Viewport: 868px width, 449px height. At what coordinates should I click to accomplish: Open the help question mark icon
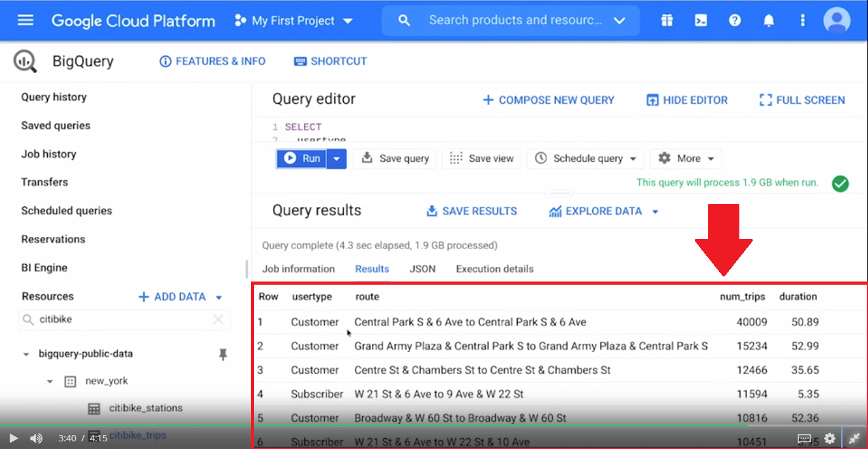(735, 20)
